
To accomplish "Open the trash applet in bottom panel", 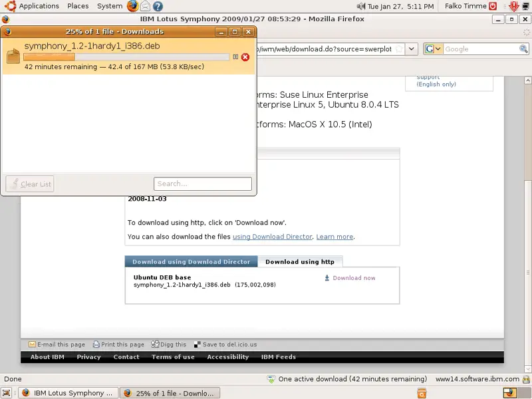I will [422, 393].
